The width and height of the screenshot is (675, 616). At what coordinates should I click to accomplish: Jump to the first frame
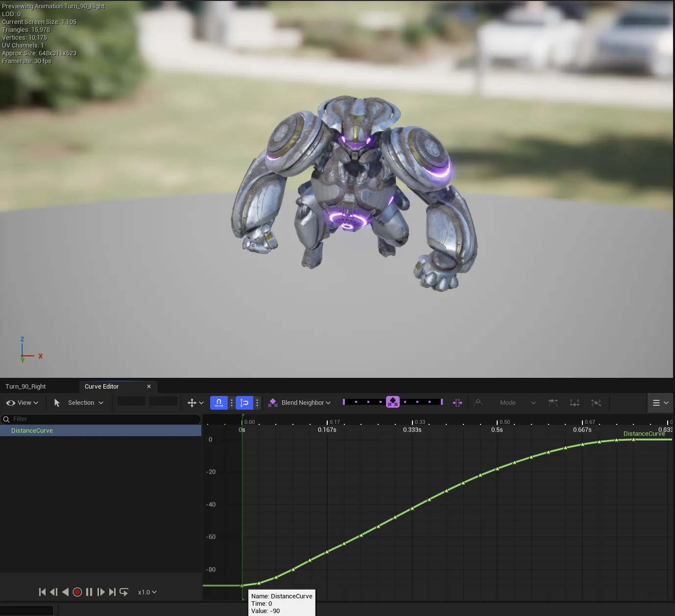coord(42,592)
